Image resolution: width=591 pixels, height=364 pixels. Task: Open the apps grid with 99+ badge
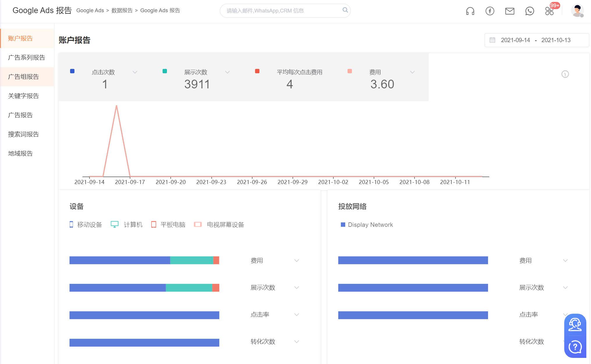(x=549, y=11)
